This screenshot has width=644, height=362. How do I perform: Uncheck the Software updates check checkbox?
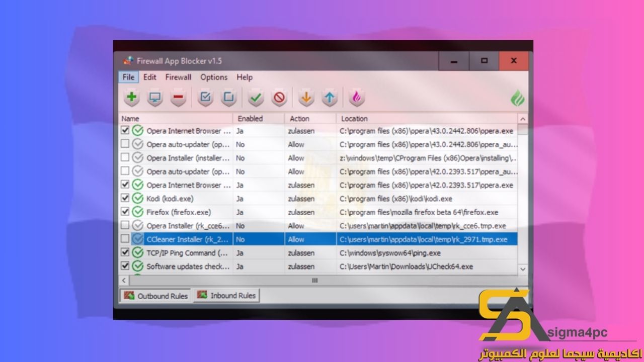(125, 266)
